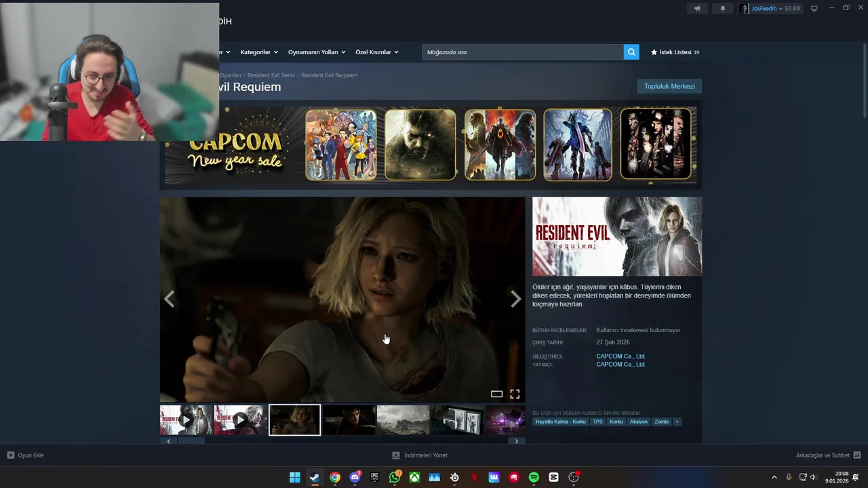
Task: Click the Capcom New Year Sale banner logo
Action: pyautogui.click(x=235, y=150)
